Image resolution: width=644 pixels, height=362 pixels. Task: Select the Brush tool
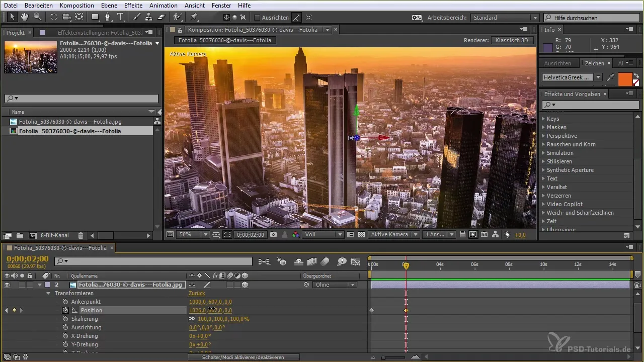[136, 17]
